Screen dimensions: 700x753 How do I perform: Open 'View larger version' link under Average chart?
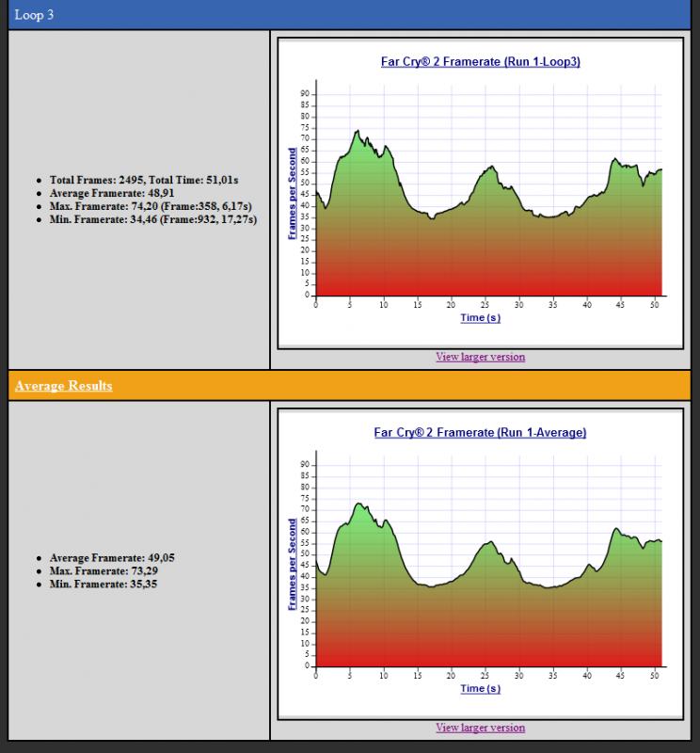(x=480, y=728)
